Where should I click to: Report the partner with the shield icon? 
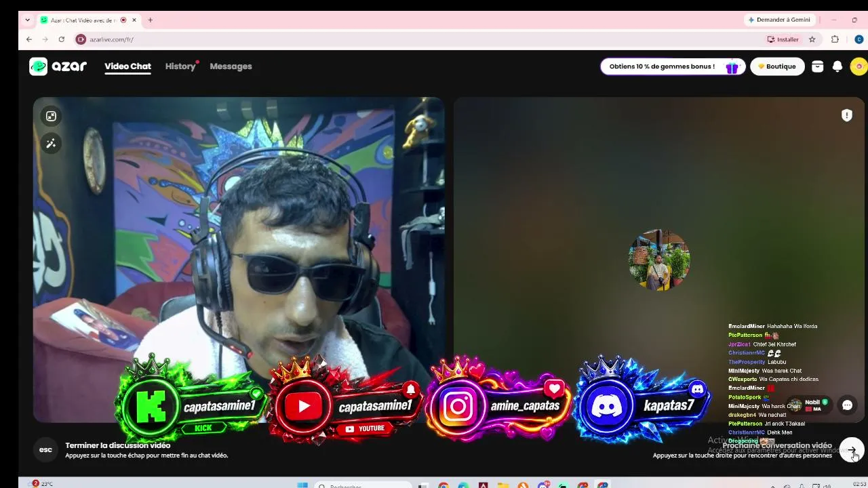[x=847, y=115]
